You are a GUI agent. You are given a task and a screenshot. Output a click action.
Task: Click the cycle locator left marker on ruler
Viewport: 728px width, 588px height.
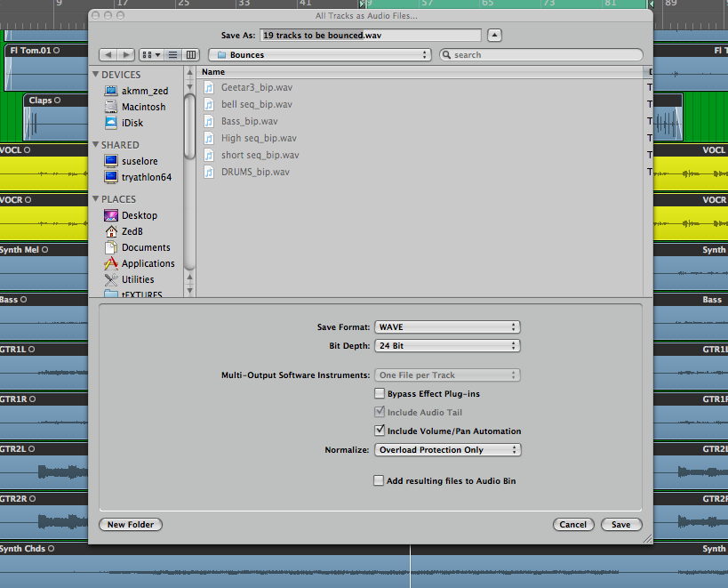[363, 4]
